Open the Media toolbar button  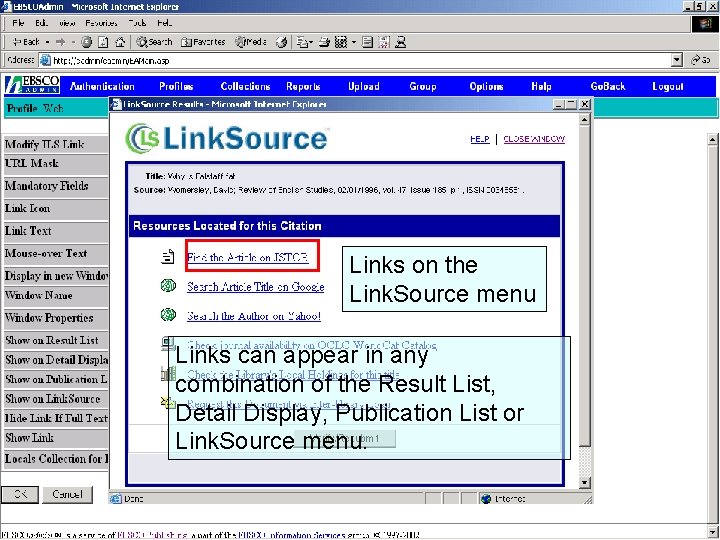point(251,42)
